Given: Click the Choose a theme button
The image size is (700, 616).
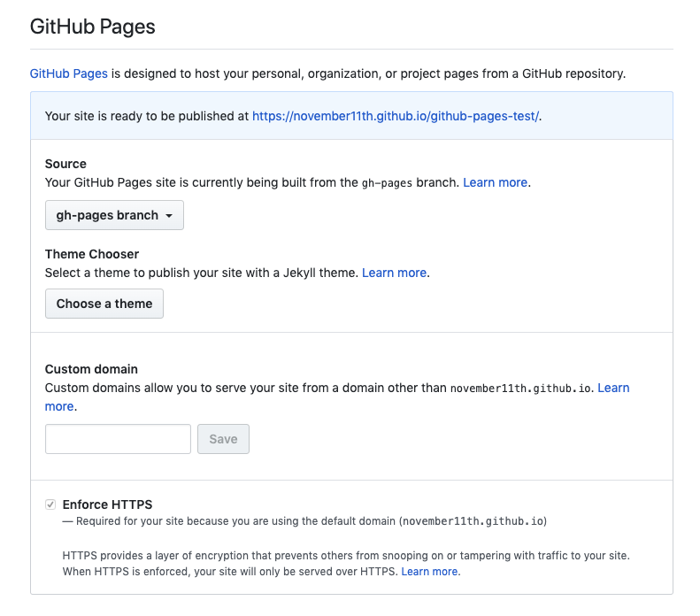Looking at the screenshot, I should [104, 304].
